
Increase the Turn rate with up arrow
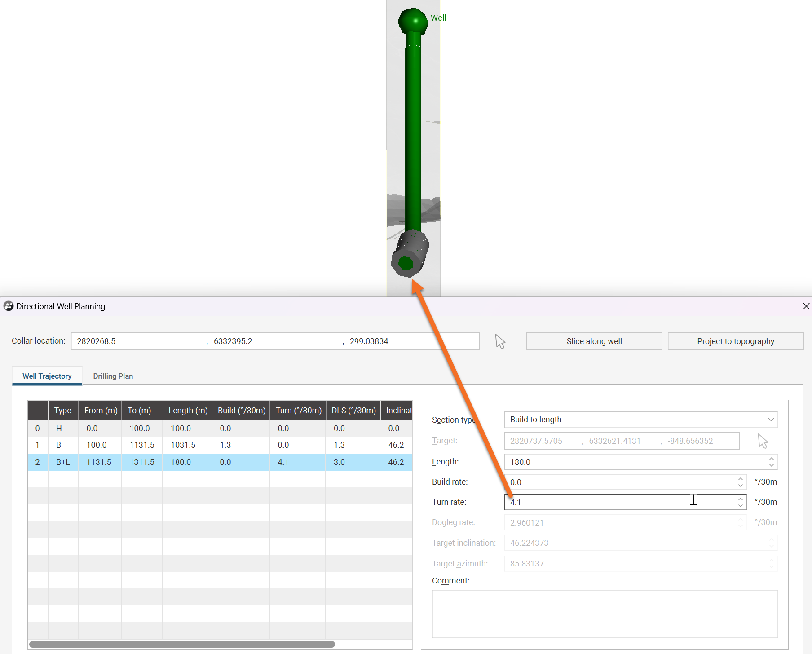pos(740,499)
